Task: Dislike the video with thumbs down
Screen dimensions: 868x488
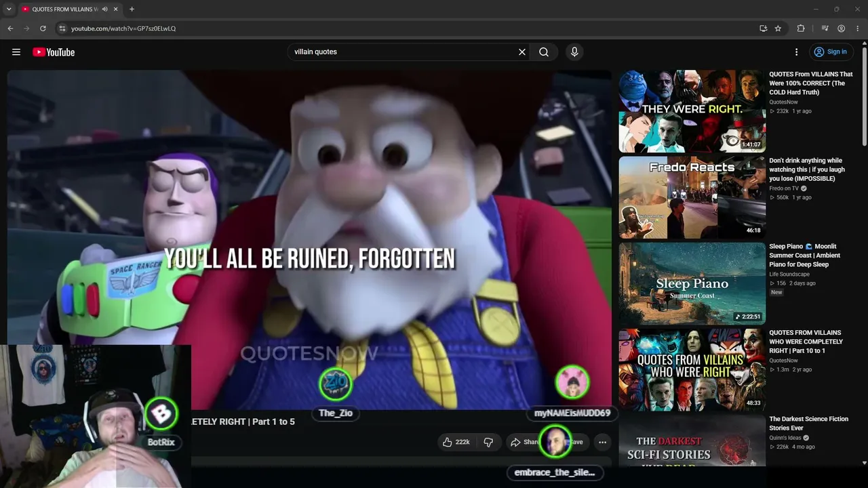Action: tap(488, 442)
